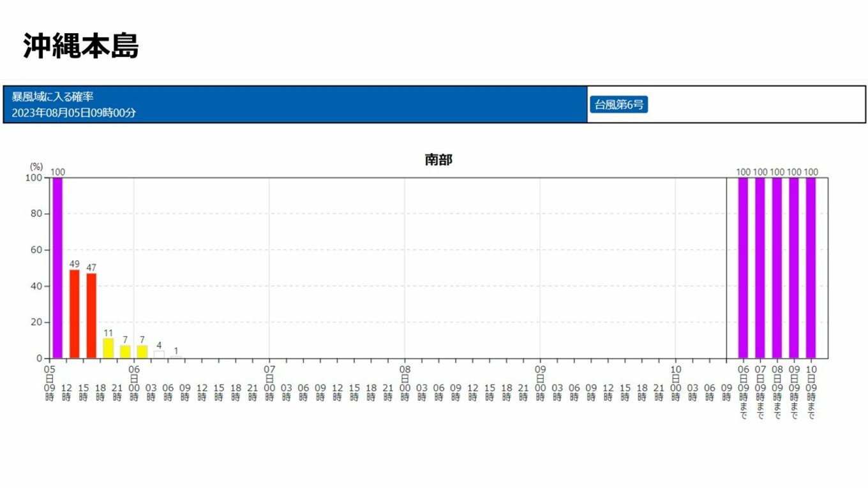Screen dimensions: 868x488
Task: Click the tiny bar labeled 1
Action: pos(176,357)
